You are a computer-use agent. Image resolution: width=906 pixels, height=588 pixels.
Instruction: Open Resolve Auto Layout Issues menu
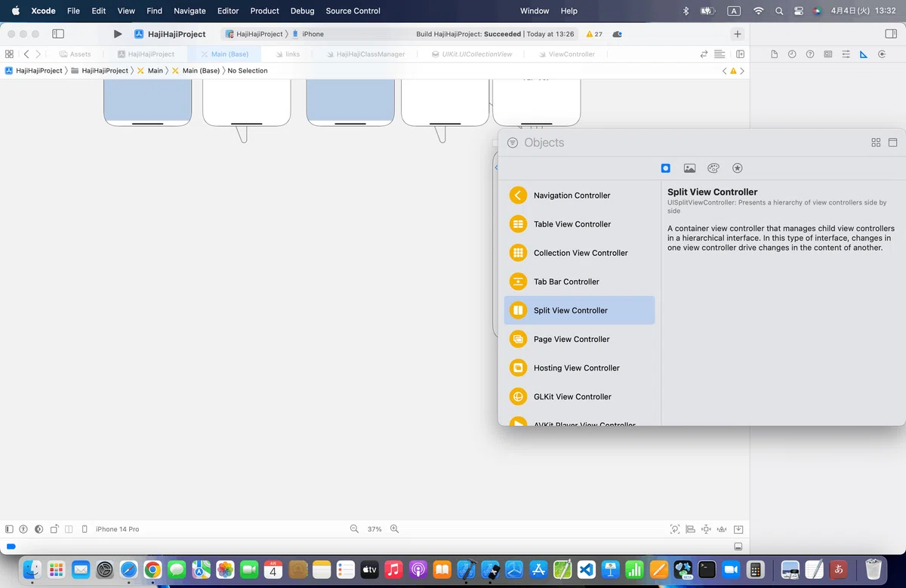click(x=723, y=529)
